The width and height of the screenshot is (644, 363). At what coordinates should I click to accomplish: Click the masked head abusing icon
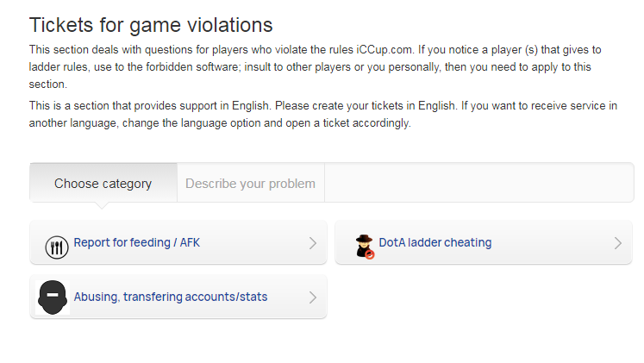pyautogui.click(x=53, y=297)
